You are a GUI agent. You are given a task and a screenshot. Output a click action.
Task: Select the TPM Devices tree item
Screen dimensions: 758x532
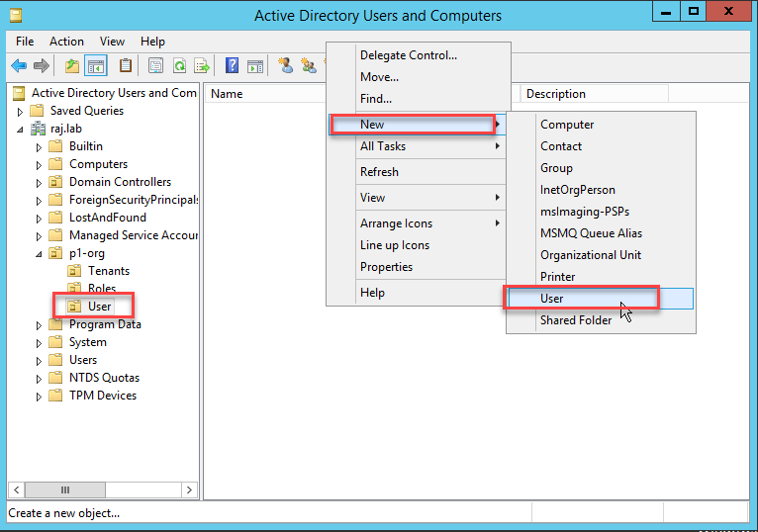pyautogui.click(x=103, y=396)
